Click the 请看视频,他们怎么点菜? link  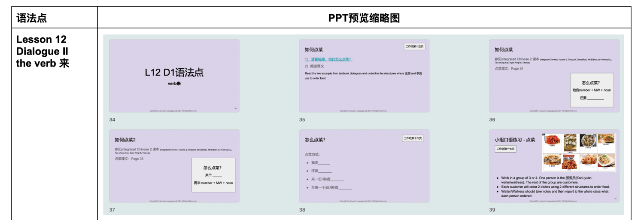[x=328, y=59]
